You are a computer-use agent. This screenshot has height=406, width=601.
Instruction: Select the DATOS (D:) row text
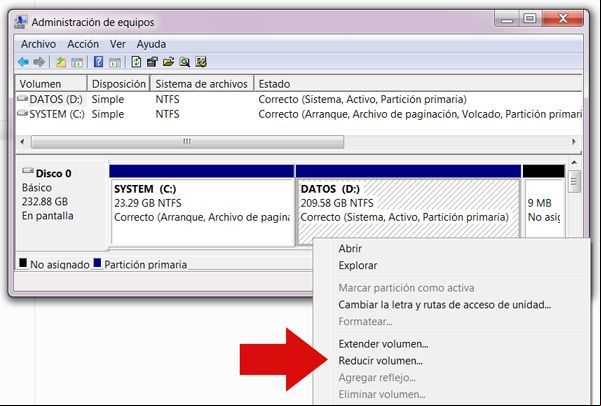56,99
